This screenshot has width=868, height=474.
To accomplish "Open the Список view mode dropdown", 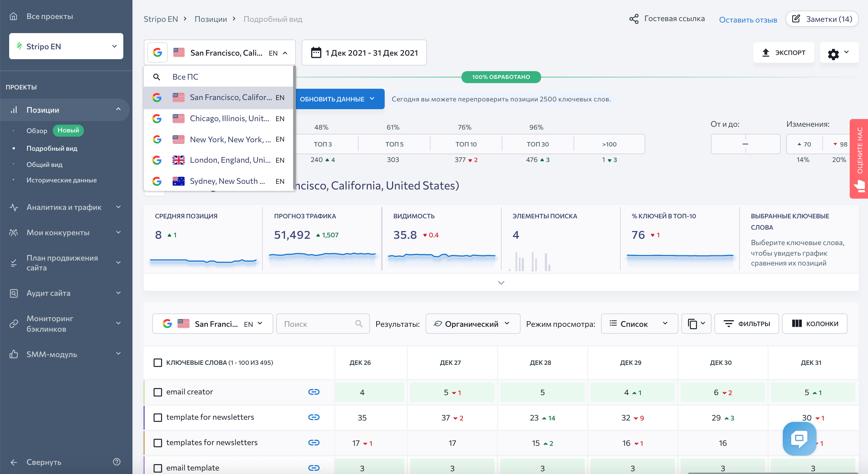I will pyautogui.click(x=639, y=324).
